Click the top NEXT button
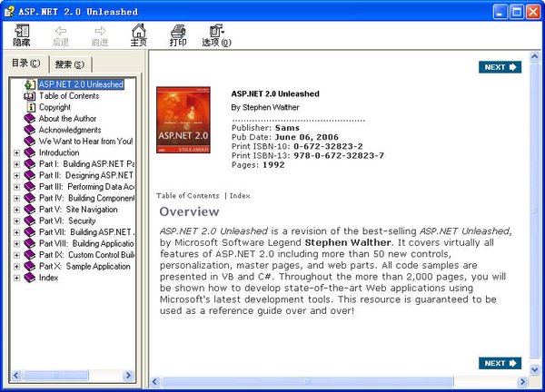The image size is (545, 392). tap(500, 67)
